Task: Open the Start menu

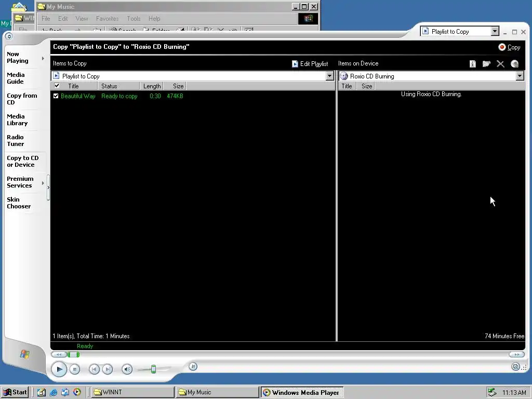Action: tap(15, 392)
